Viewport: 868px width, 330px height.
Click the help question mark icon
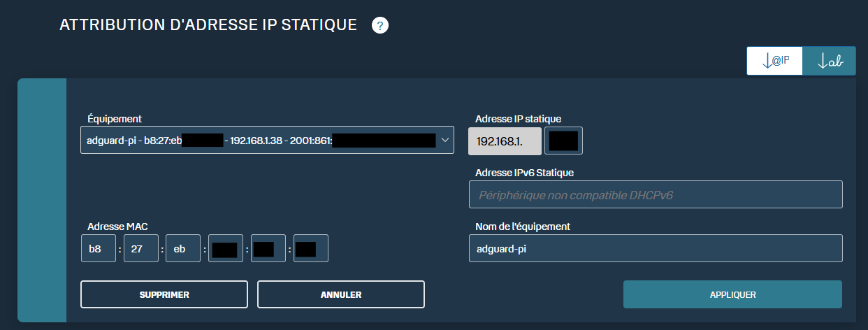(x=379, y=26)
